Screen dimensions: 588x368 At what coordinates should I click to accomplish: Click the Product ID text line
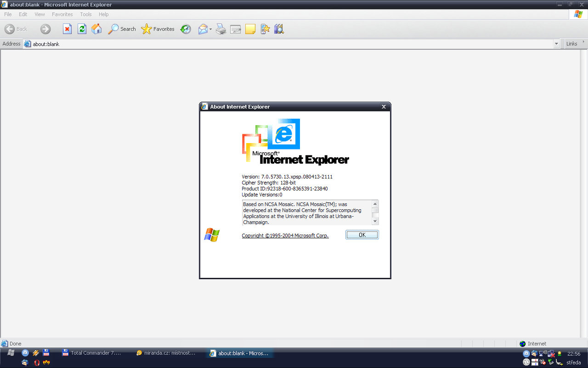pyautogui.click(x=285, y=189)
